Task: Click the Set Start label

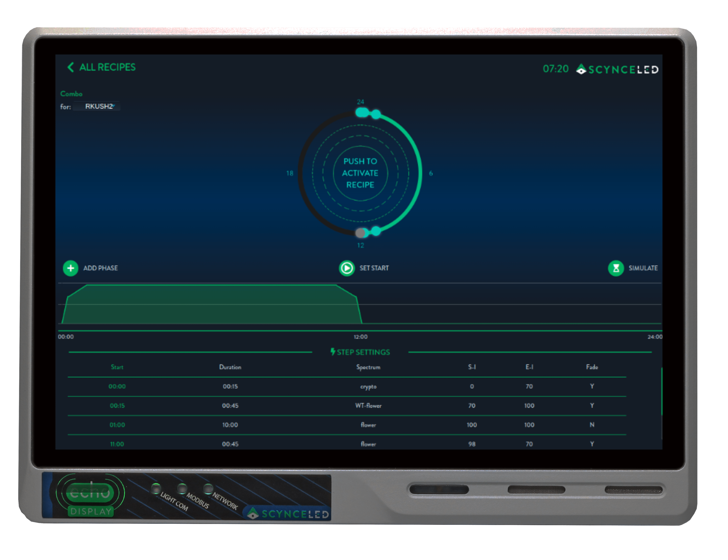Action: coord(374,268)
